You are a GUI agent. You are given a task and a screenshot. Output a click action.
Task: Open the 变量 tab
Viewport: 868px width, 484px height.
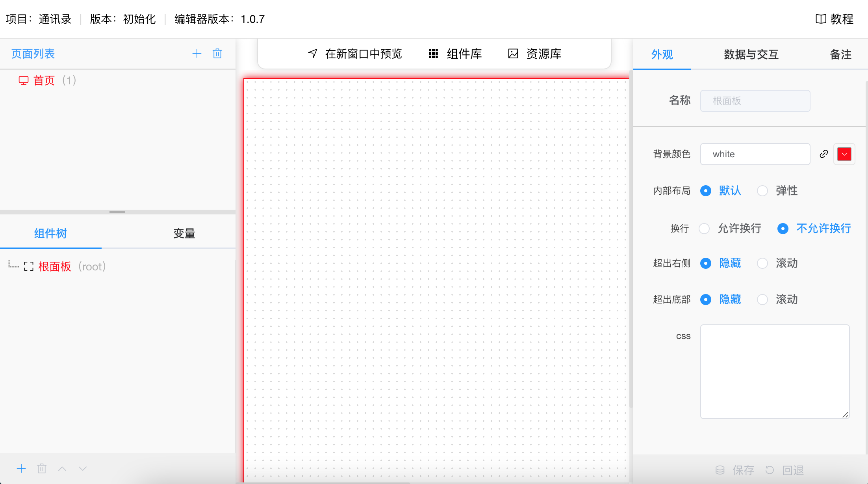click(x=184, y=233)
